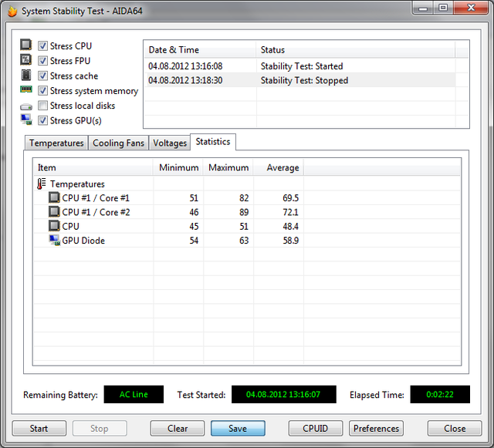
Task: Click the memory module icon beside Stress system memory
Action: point(25,89)
